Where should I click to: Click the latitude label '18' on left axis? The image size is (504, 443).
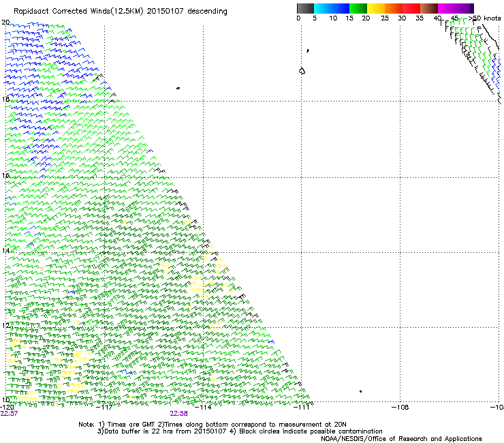(5, 99)
